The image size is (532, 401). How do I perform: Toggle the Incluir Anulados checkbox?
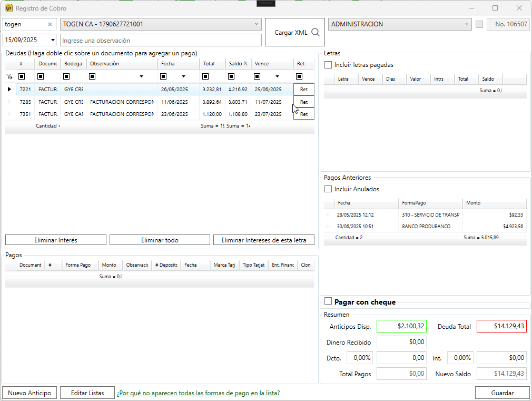click(328, 189)
